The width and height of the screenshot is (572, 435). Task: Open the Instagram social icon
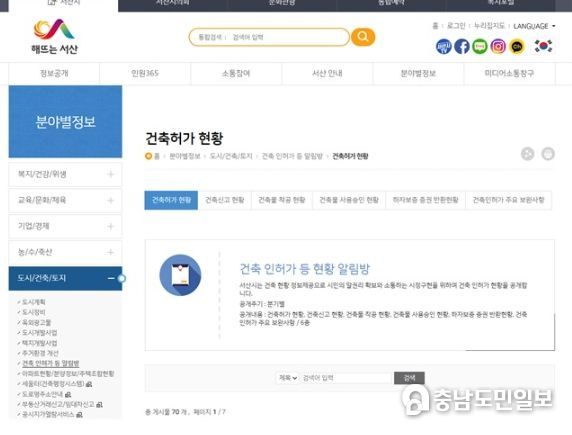pyautogui.click(x=498, y=47)
